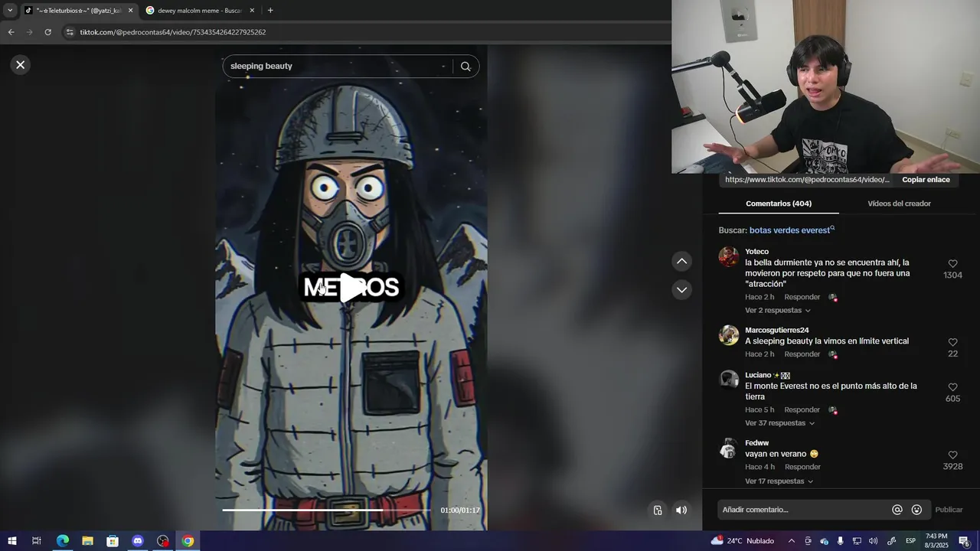Image resolution: width=980 pixels, height=551 pixels.
Task: Seek on the video progress bar
Action: (327, 510)
